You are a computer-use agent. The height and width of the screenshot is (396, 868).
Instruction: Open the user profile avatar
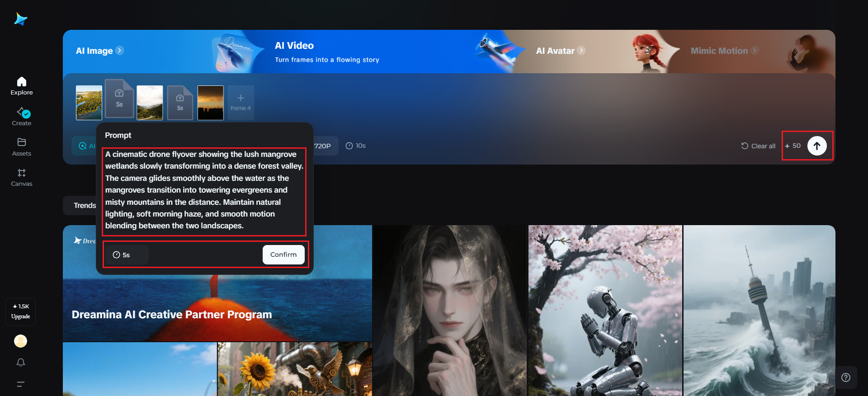(20, 341)
